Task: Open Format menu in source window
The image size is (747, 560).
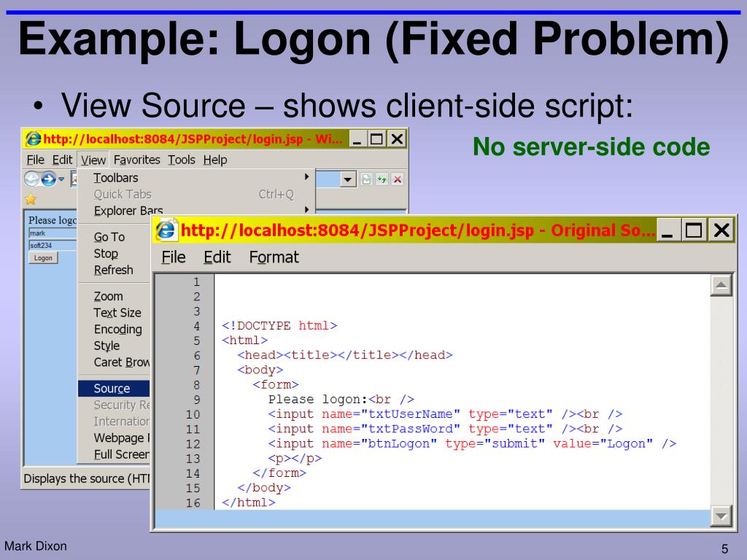Action: 274,257
